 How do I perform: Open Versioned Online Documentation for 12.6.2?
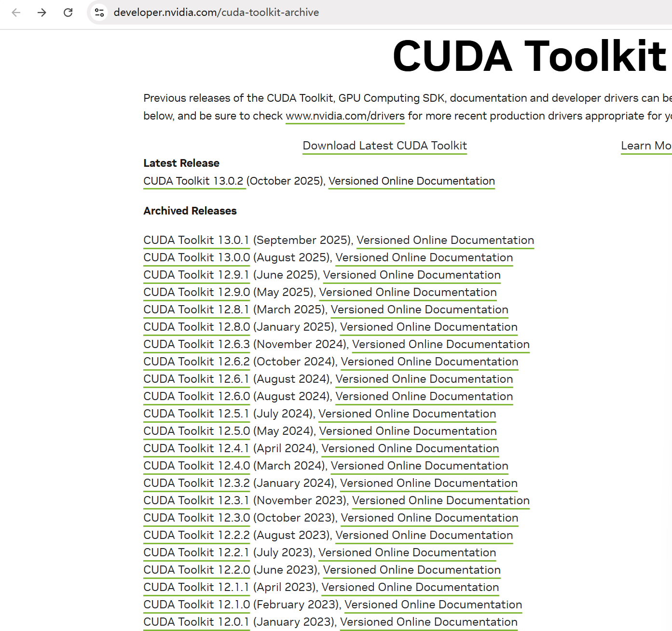coord(429,362)
